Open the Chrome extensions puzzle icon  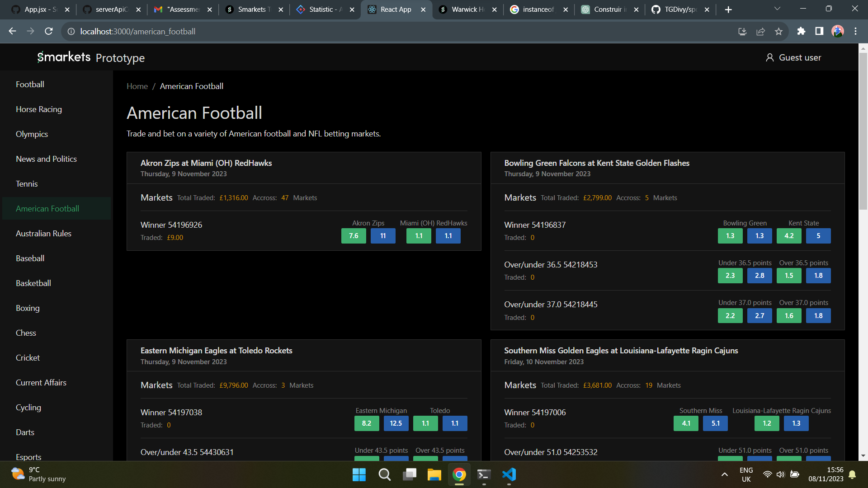tap(801, 31)
